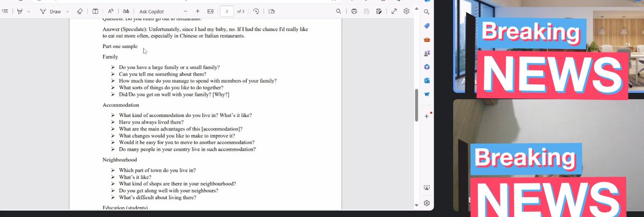Image resolution: width=644 pixels, height=217 pixels.
Task: Click 'Have you always lived there?' line
Action: click(151, 122)
